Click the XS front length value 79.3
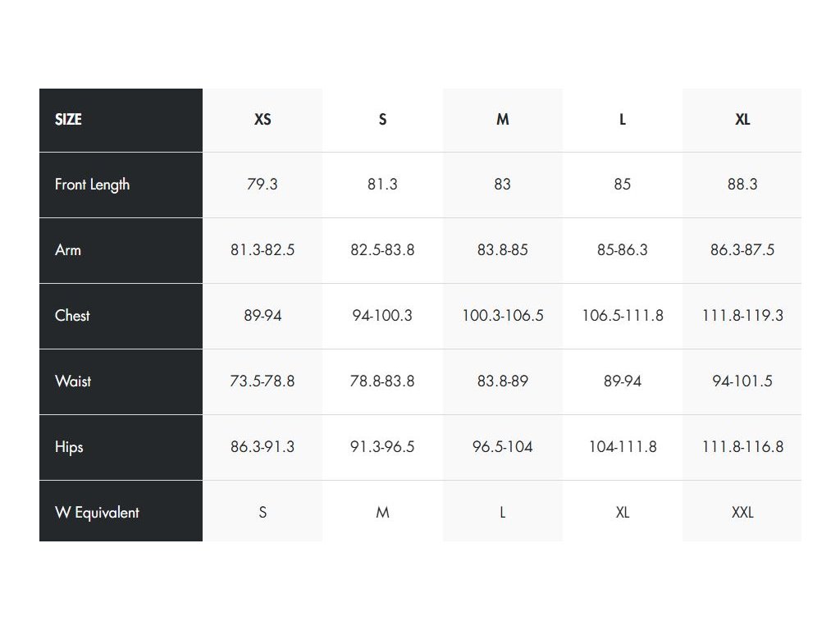Screen dimensions: 840x630 [x=262, y=185]
